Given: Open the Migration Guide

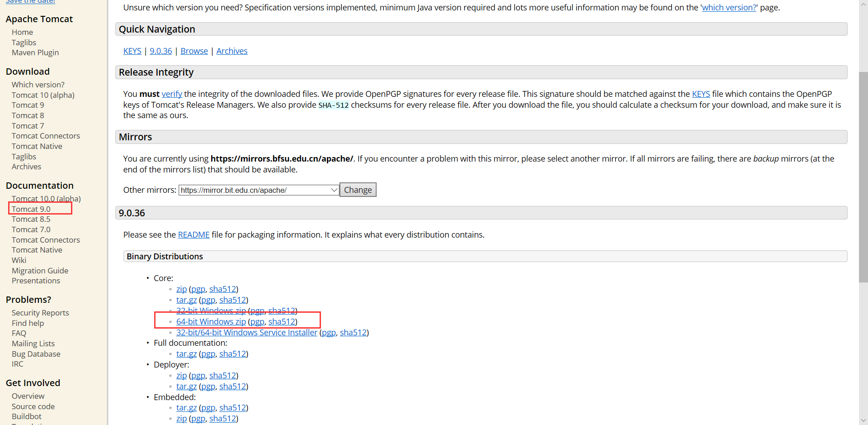Looking at the screenshot, I should pyautogui.click(x=40, y=271).
